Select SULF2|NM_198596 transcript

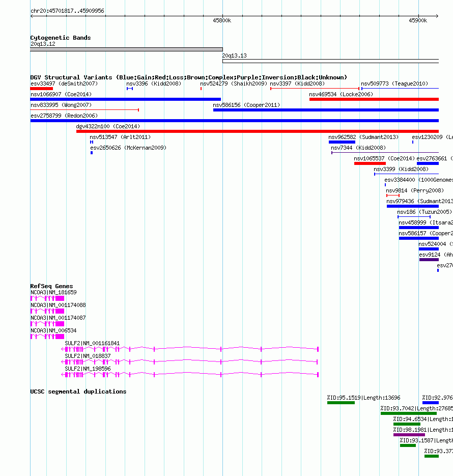pos(190,375)
